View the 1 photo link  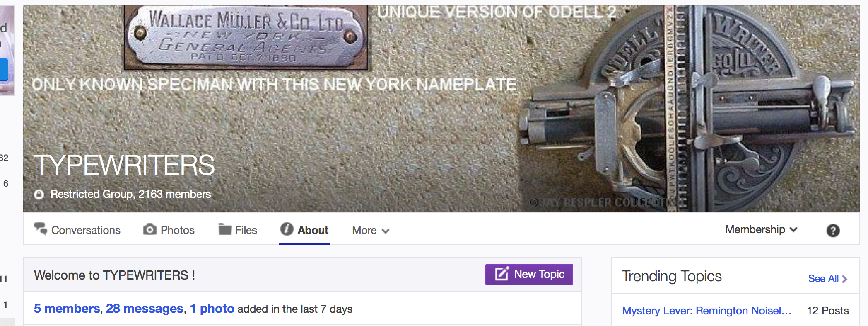coord(212,309)
